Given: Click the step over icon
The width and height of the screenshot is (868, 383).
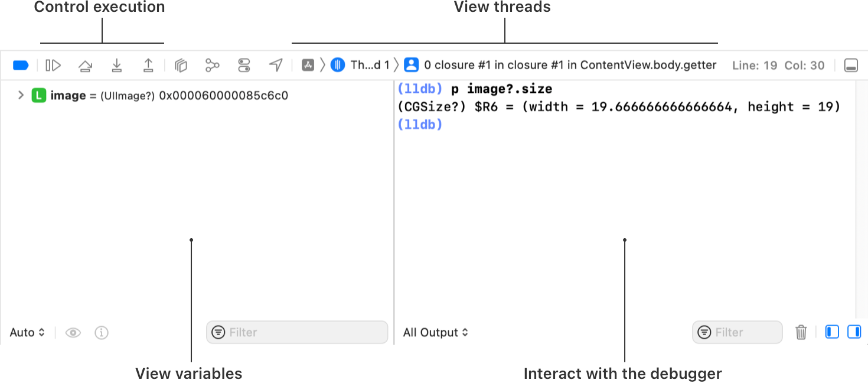Looking at the screenshot, I should click(85, 65).
